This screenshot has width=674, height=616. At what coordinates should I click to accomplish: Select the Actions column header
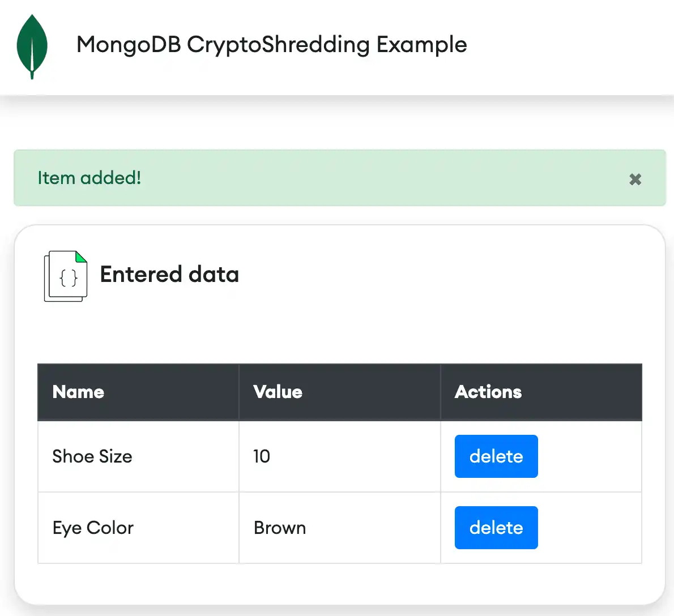[x=488, y=392]
